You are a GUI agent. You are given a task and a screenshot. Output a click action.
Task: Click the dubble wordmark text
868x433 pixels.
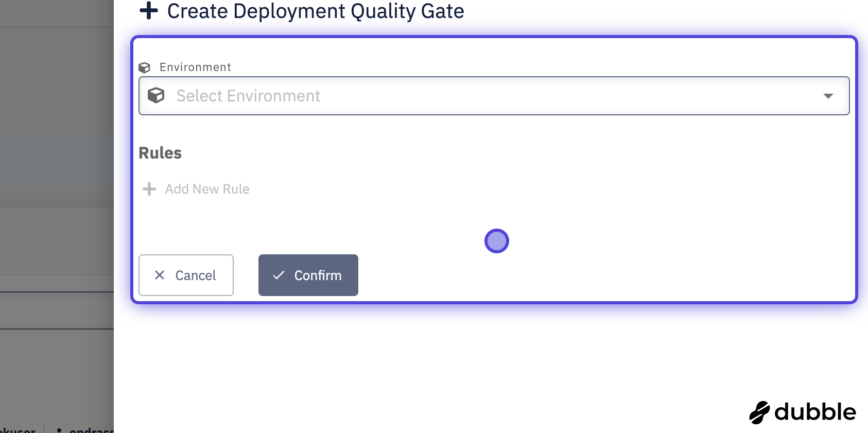[815, 412]
